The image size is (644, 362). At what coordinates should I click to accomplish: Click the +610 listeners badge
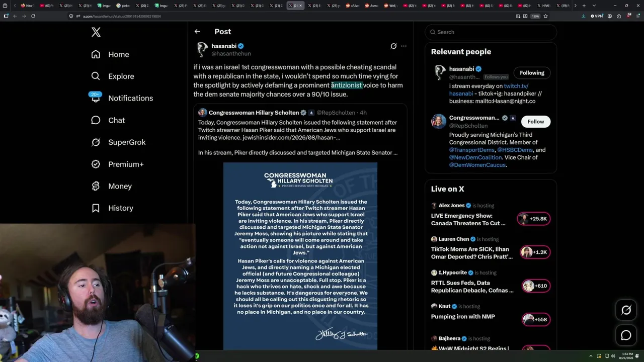(x=536, y=286)
